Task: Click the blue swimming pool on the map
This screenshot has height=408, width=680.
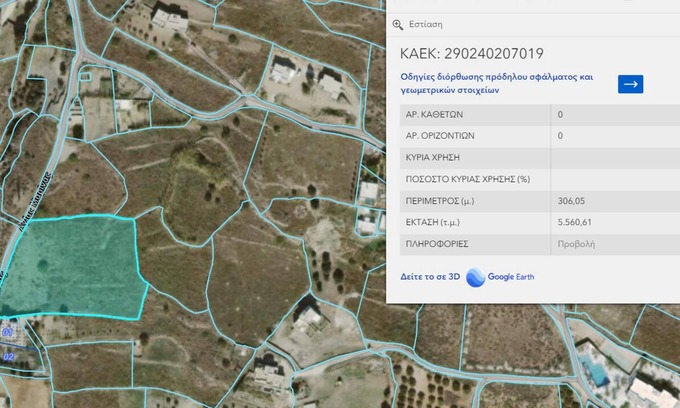Action: (x=597, y=373)
